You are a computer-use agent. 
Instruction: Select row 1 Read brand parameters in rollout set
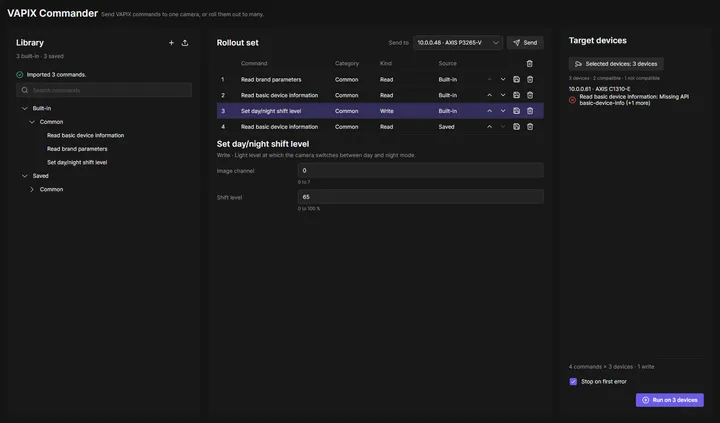pyautogui.click(x=380, y=79)
